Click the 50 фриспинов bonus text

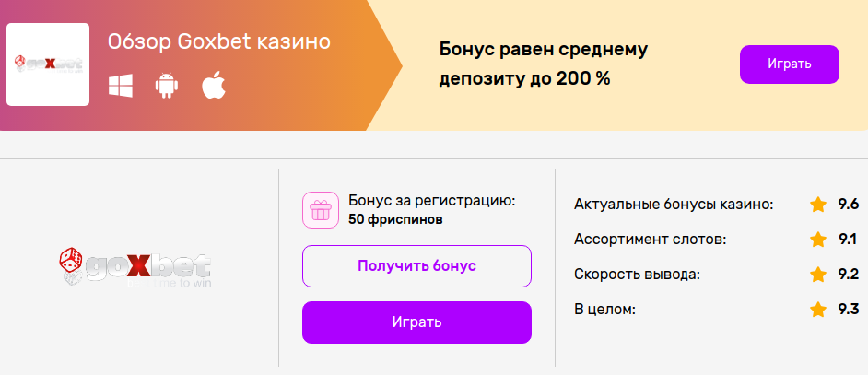click(396, 219)
